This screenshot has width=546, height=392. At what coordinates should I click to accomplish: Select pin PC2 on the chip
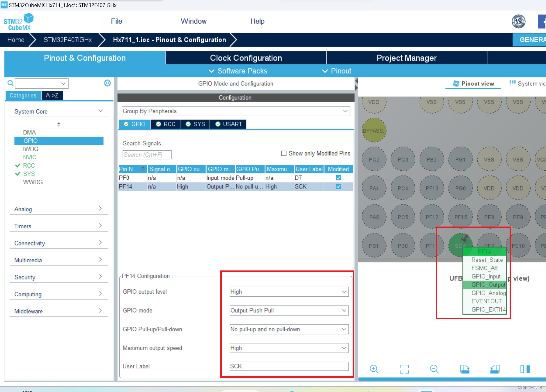[x=374, y=159]
